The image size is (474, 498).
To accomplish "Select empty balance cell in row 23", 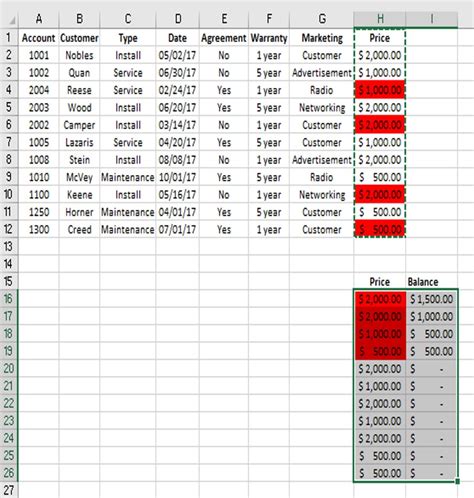I will point(432,421).
